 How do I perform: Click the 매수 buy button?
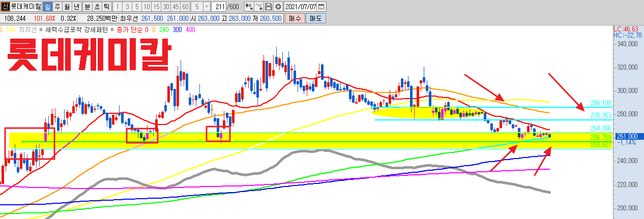pos(294,18)
